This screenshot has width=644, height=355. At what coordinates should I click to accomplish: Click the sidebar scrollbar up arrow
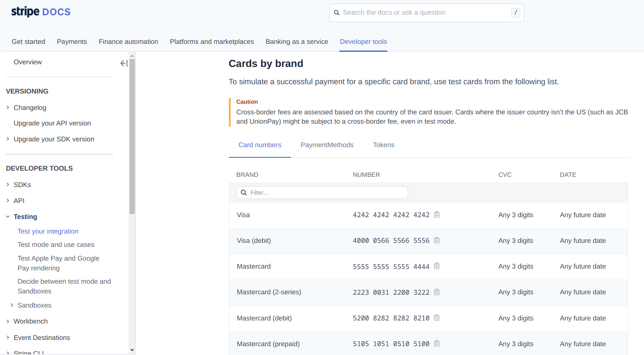(132, 55)
